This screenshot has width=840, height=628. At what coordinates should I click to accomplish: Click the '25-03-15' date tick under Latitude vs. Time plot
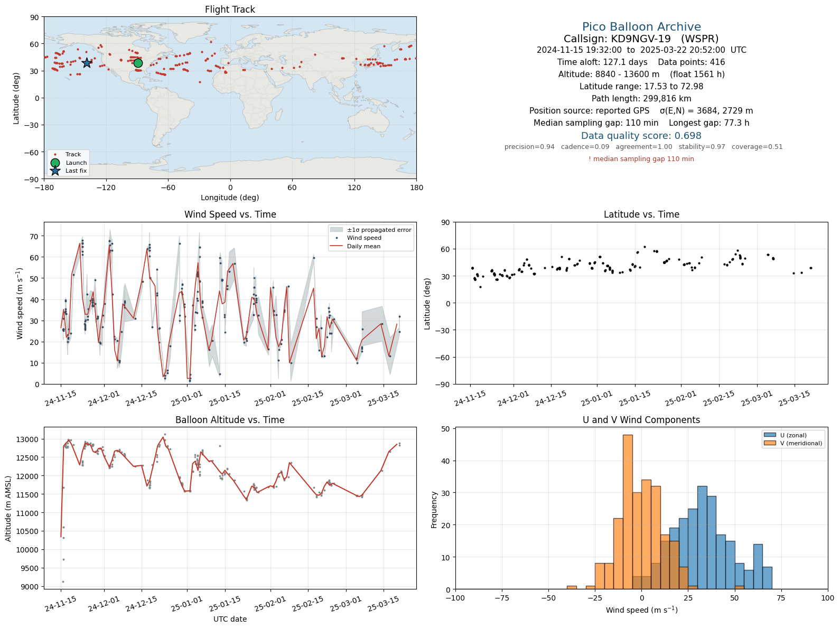pos(794,399)
